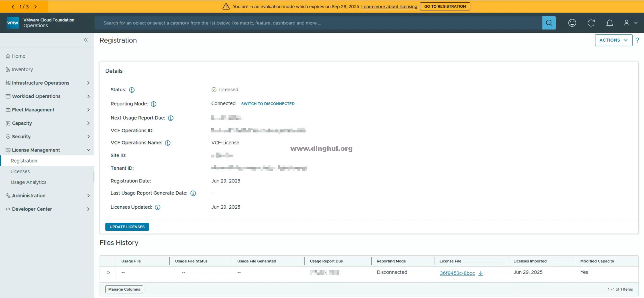Viewport: 644px width, 298px height.
Task: Click the Next Usage Report Due info icon
Action: (x=171, y=118)
